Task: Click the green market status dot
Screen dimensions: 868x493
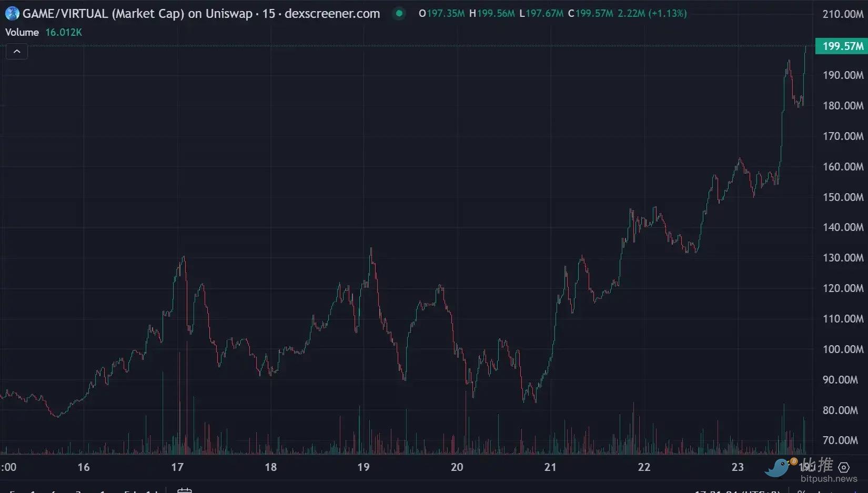Action: (399, 14)
